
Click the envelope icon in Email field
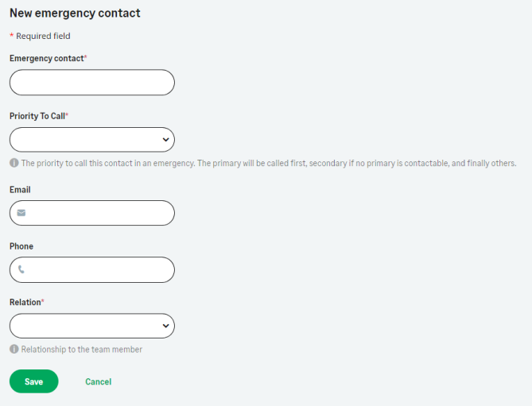tap(21, 213)
